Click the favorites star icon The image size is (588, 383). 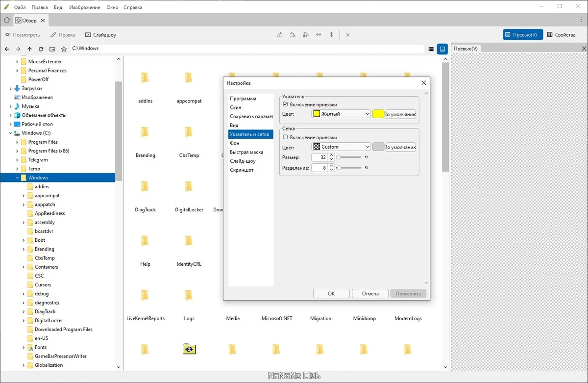[x=64, y=49]
